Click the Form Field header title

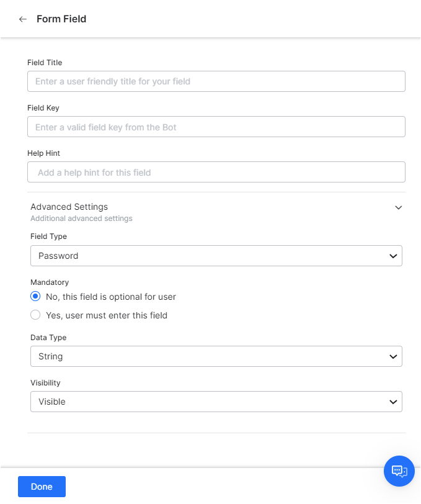click(x=61, y=19)
